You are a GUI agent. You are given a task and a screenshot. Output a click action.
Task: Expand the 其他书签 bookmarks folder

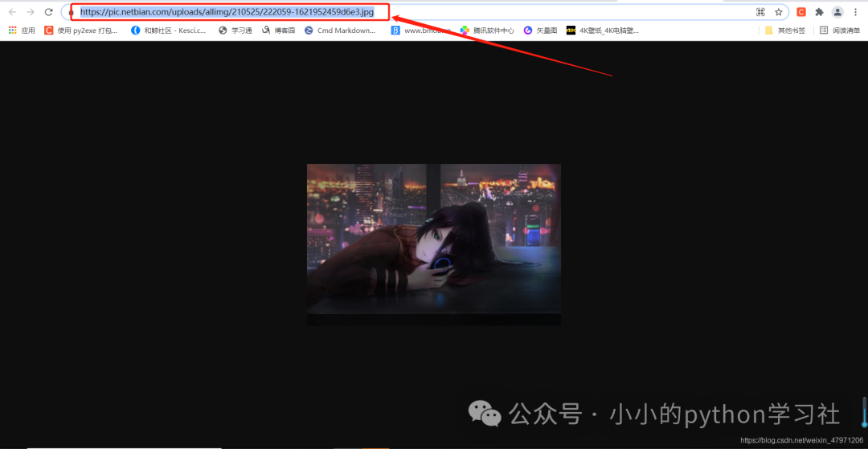(785, 31)
